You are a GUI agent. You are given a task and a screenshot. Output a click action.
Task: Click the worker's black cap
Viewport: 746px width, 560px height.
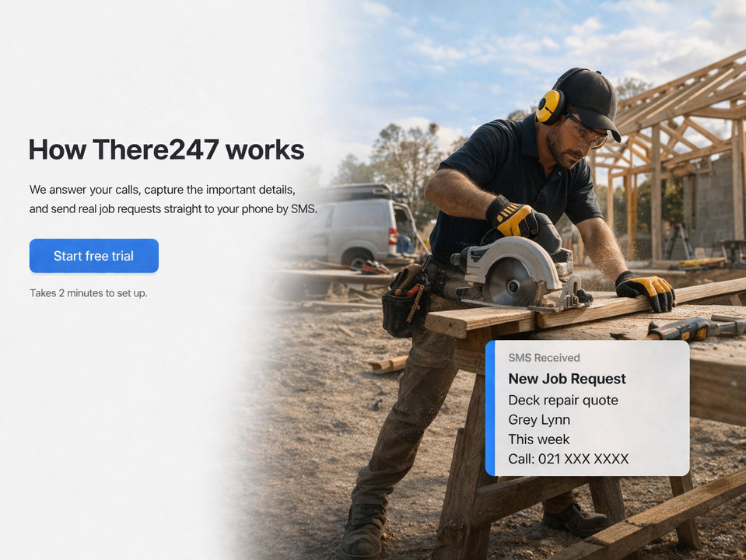pos(590,99)
